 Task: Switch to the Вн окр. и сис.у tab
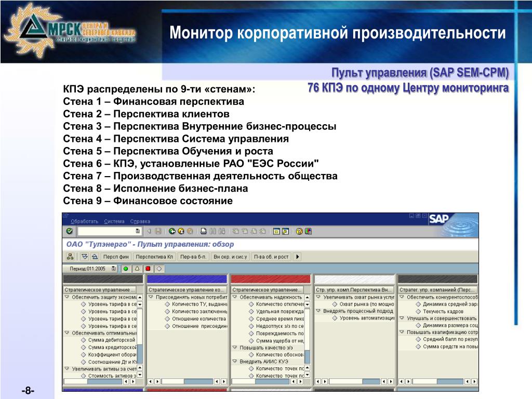pos(230,257)
